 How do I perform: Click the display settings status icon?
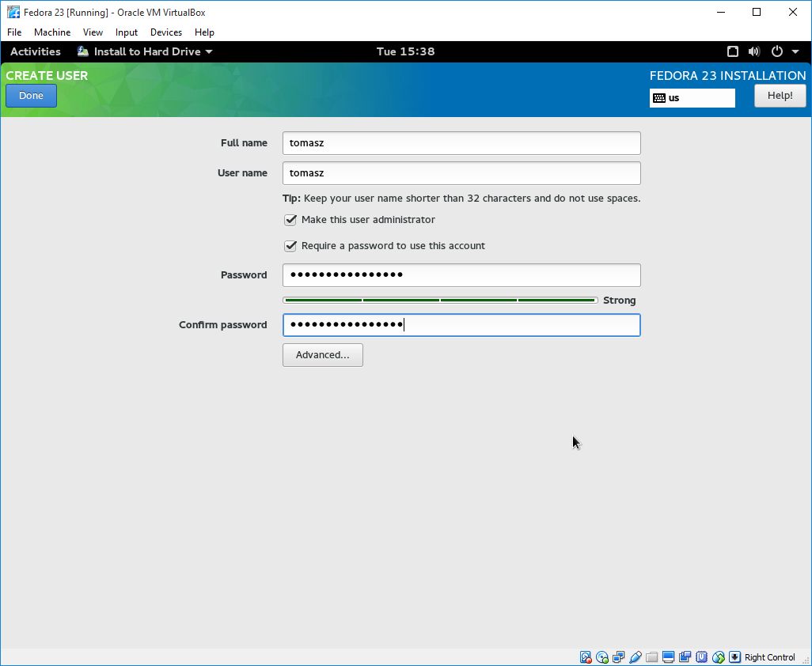(x=669, y=657)
